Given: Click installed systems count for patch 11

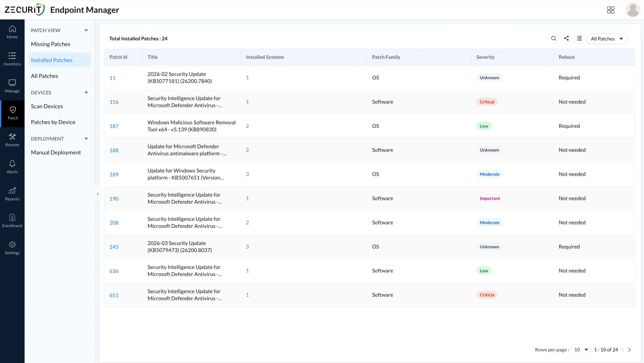Looking at the screenshot, I should pyautogui.click(x=247, y=78).
